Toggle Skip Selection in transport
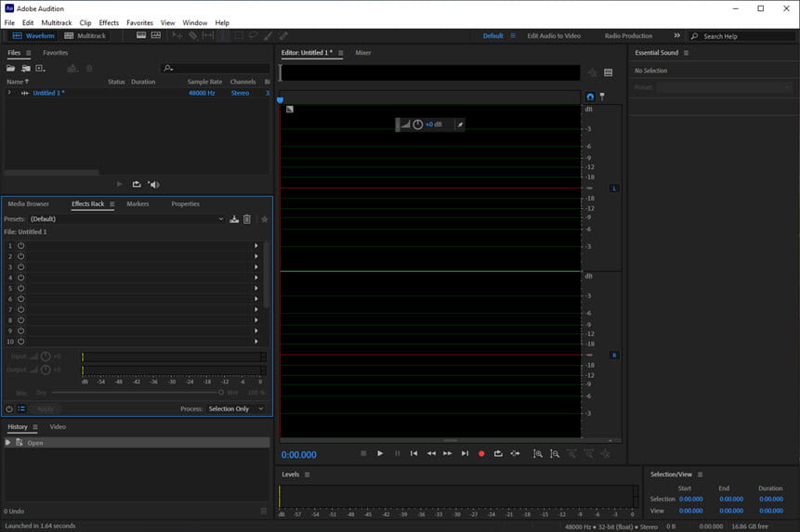This screenshot has height=532, width=800. (x=516, y=453)
